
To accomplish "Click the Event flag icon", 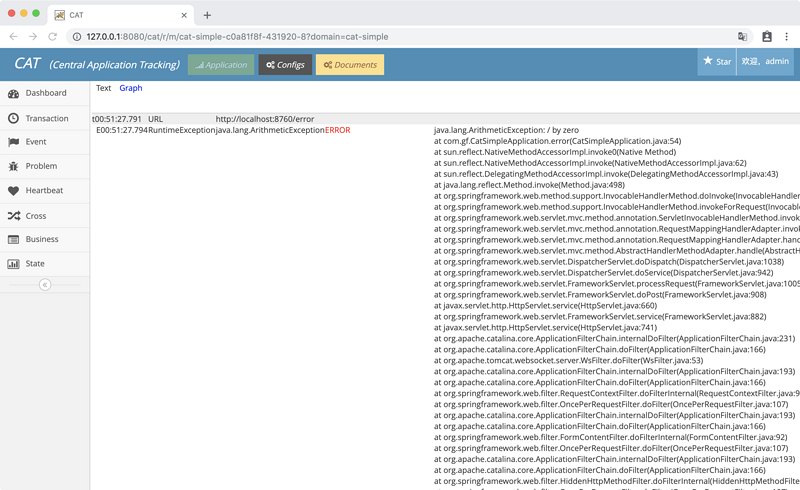I will 13,142.
